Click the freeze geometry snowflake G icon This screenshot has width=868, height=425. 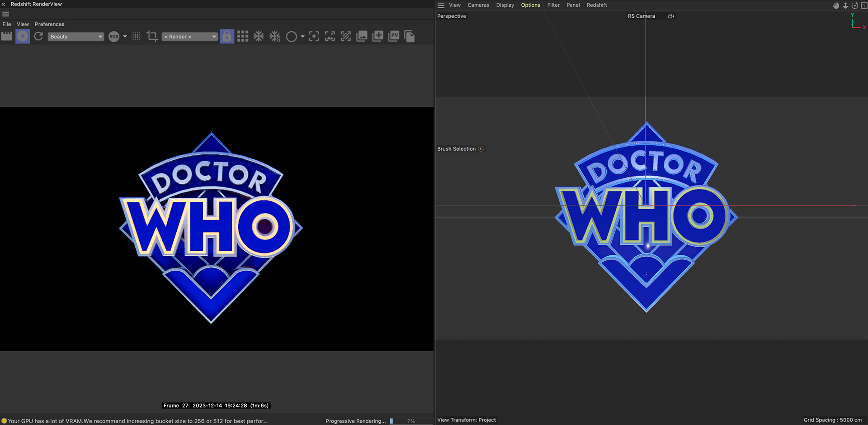coord(275,36)
